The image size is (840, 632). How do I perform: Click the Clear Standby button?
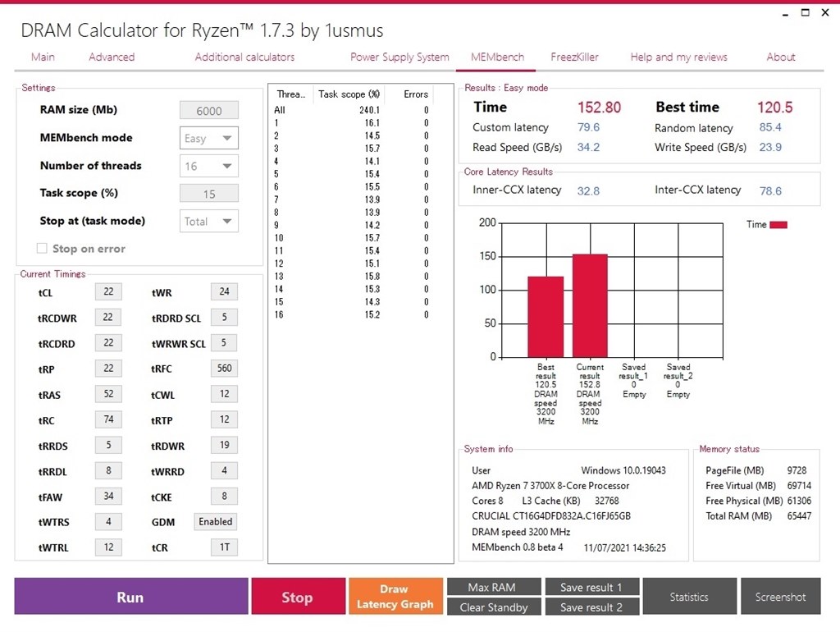[494, 607]
